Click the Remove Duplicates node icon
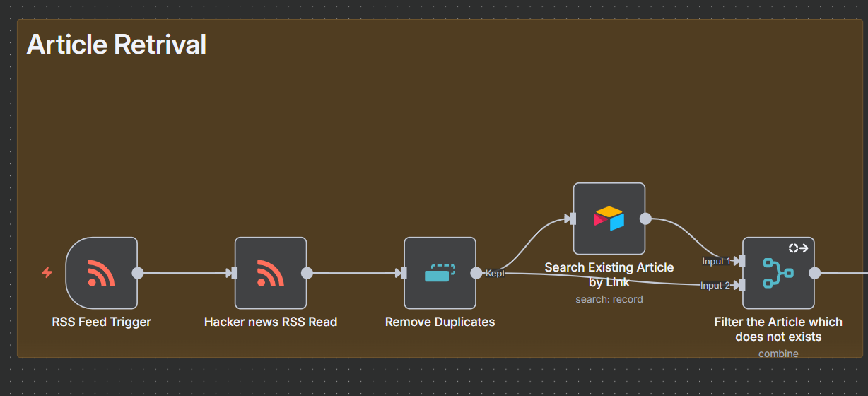 (440, 273)
